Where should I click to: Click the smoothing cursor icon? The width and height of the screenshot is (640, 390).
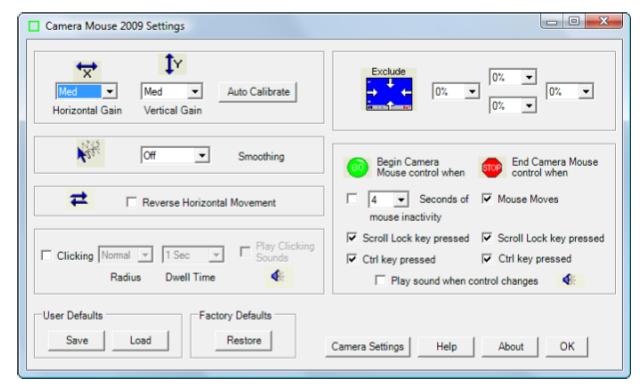pos(89,153)
